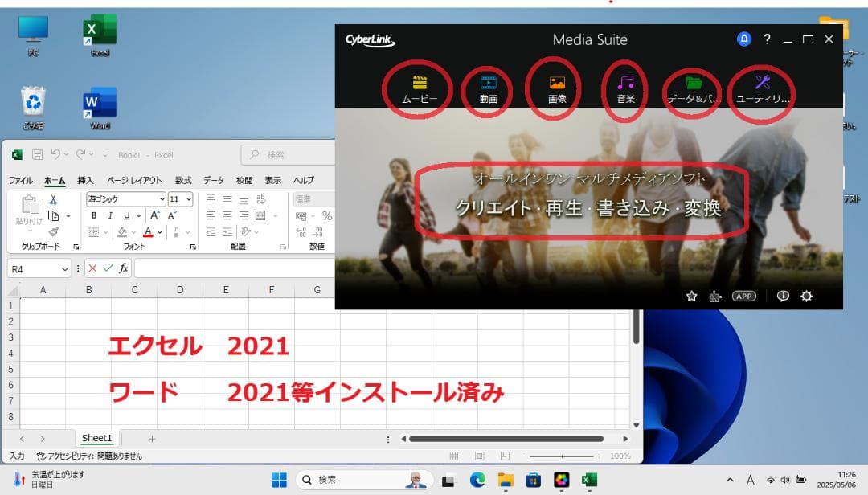This screenshot has height=495, width=868.
Task: Open the 音楽 module in Media Suite
Action: pos(625,90)
